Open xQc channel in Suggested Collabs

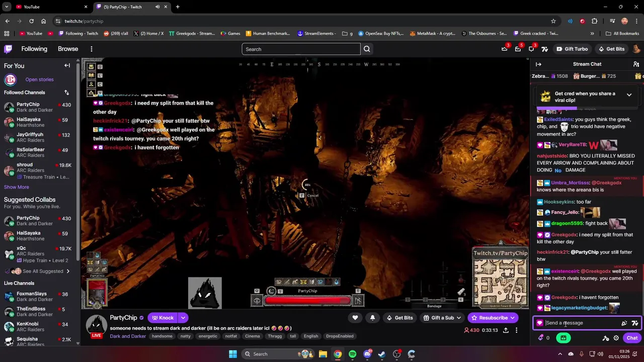pos(39,254)
